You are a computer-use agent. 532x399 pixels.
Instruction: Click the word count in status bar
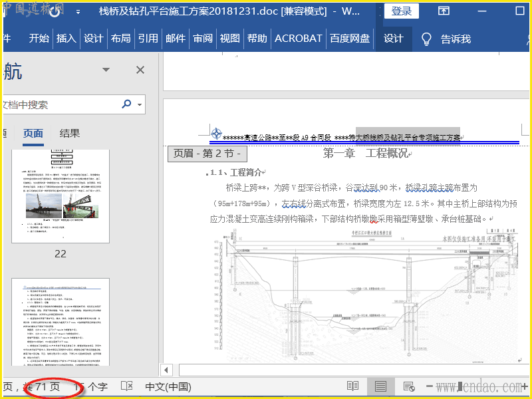[x=91, y=386]
